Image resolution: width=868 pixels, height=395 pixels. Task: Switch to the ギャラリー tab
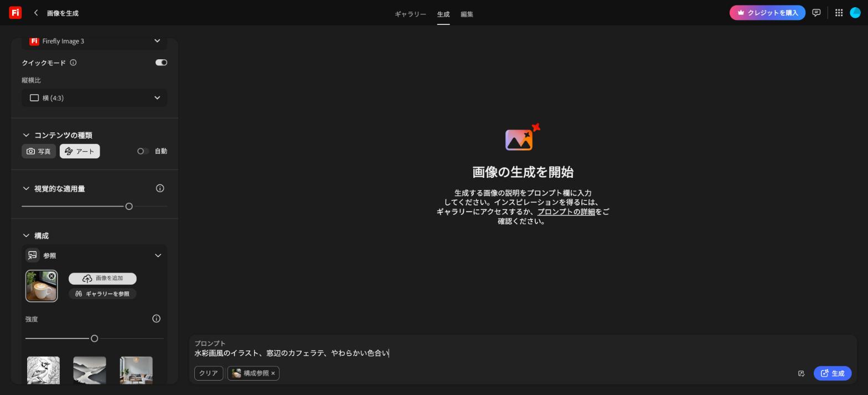(410, 14)
